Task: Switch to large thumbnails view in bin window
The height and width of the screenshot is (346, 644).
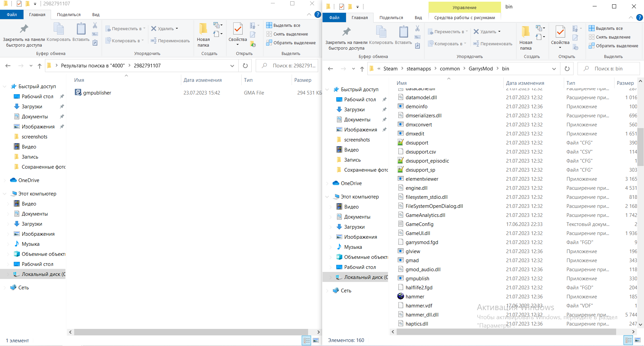Action: click(x=638, y=340)
